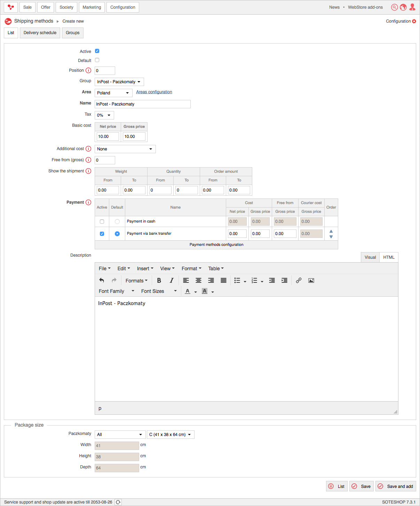This screenshot has width=420, height=506.
Task: Check the Default checkbox
Action: (x=97, y=60)
